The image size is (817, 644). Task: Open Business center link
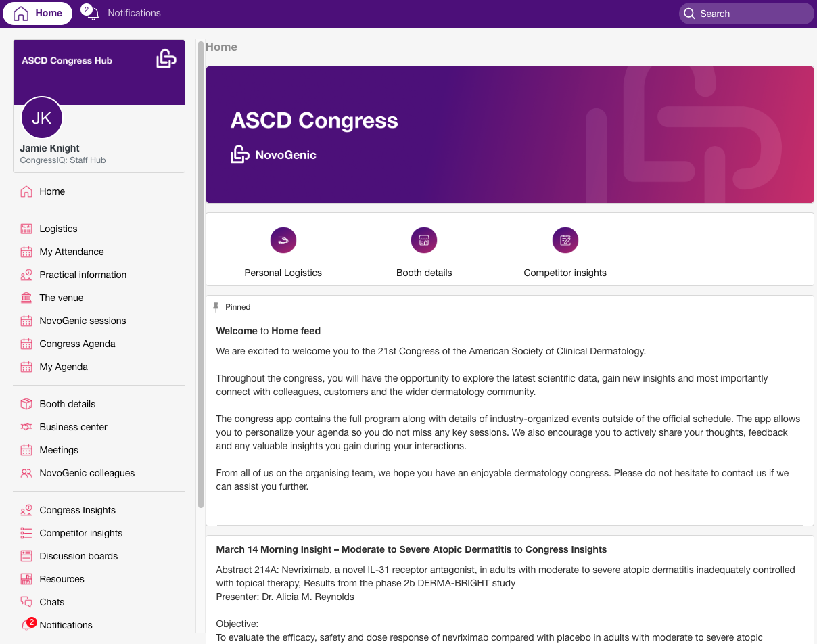point(73,427)
